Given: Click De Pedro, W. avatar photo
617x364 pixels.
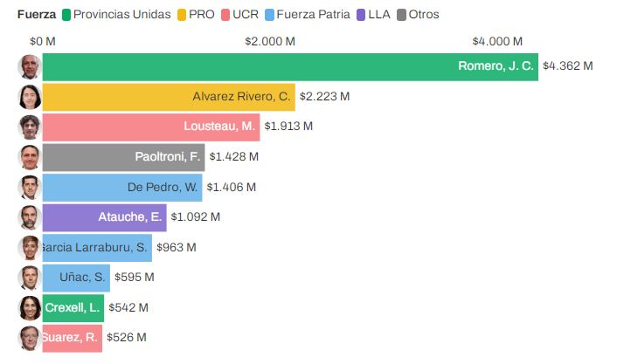Looking at the screenshot, I should [30, 188].
